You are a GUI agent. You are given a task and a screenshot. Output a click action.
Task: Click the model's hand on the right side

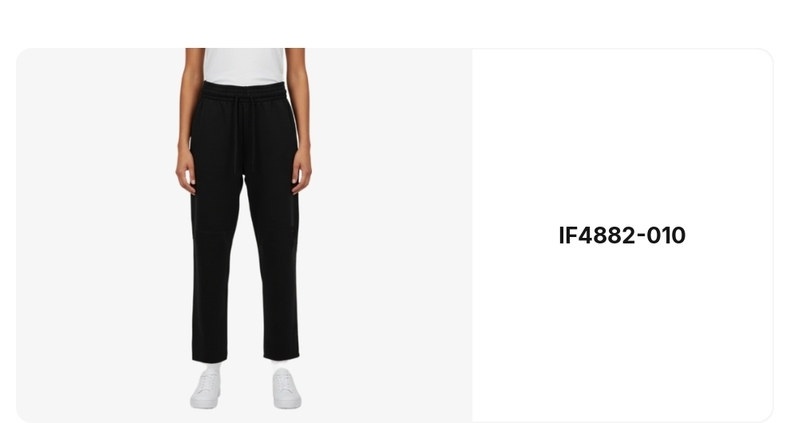(x=301, y=172)
